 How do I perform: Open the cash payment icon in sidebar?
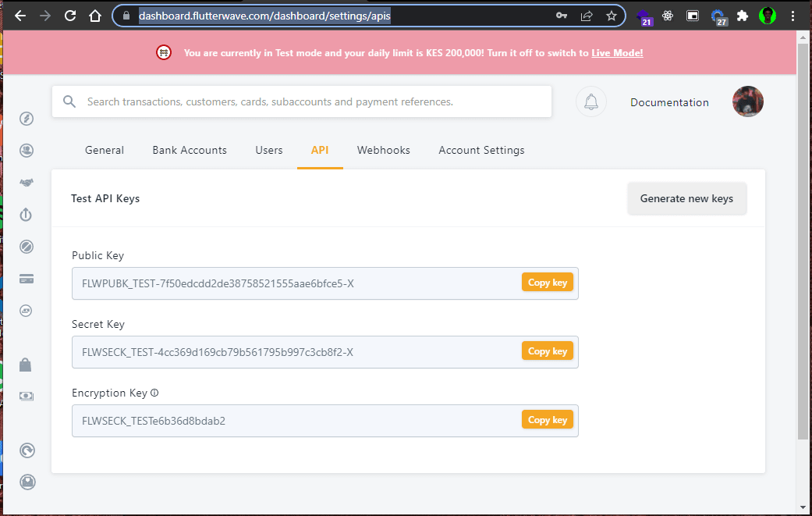tap(27, 396)
